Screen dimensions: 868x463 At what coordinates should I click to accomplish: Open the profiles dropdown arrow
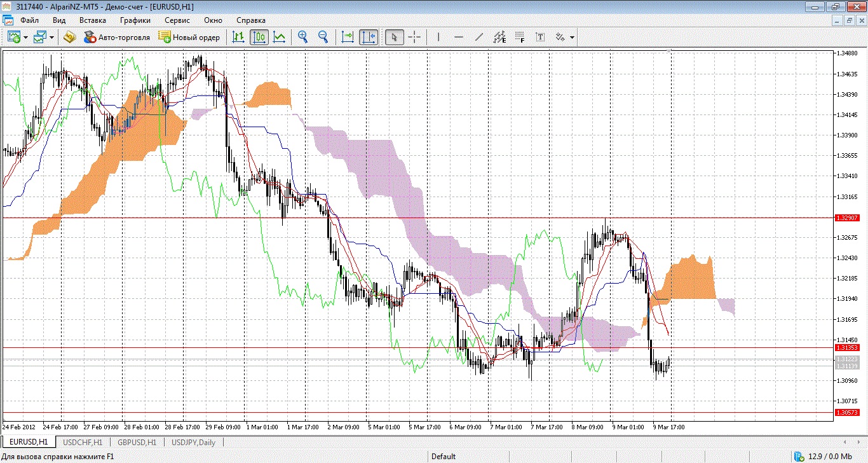(x=51, y=38)
